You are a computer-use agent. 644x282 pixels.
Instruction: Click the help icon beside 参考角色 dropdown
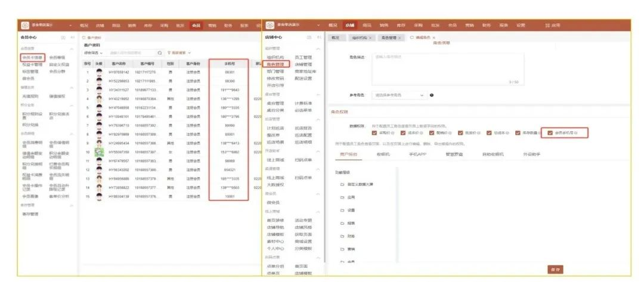coord(431,95)
